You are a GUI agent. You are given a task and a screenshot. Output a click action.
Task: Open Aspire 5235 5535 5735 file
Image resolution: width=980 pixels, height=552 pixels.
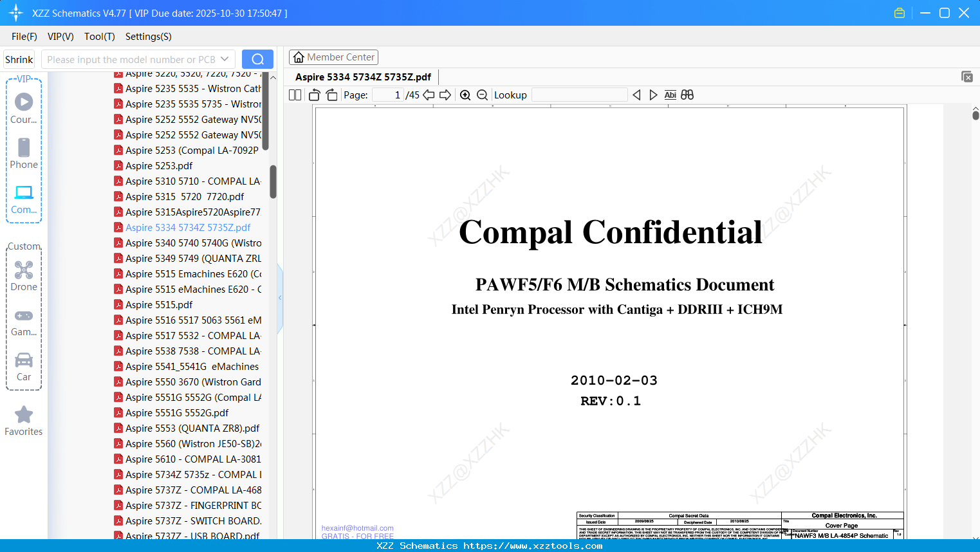point(188,104)
